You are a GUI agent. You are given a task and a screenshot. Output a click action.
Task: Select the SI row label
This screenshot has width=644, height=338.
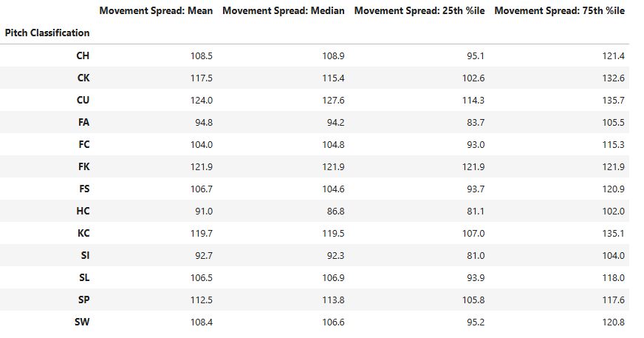[85, 255]
